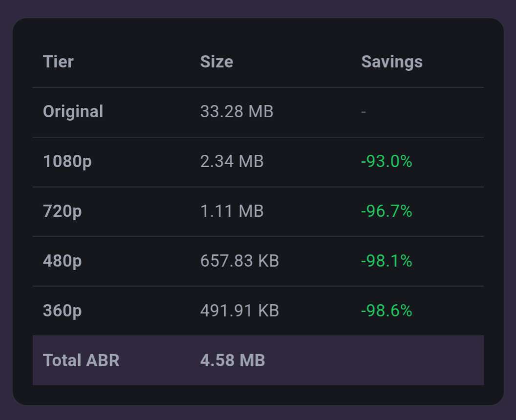Image resolution: width=516 pixels, height=420 pixels.
Task: Click the 2.34 MB size value
Action: 232,162
